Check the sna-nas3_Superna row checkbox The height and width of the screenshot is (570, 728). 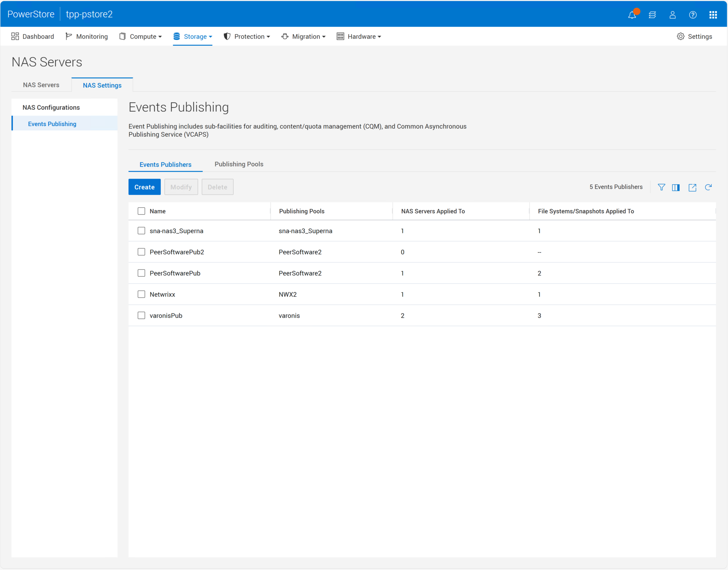click(x=141, y=231)
